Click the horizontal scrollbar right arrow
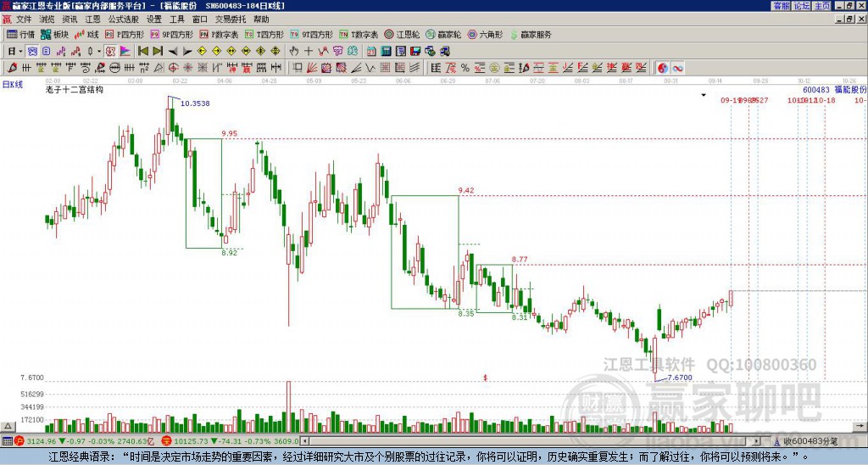This screenshot has width=868, height=465. (x=757, y=441)
